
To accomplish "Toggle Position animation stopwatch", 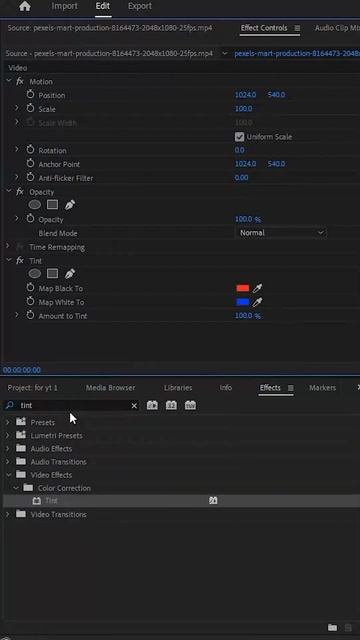I will (30, 95).
